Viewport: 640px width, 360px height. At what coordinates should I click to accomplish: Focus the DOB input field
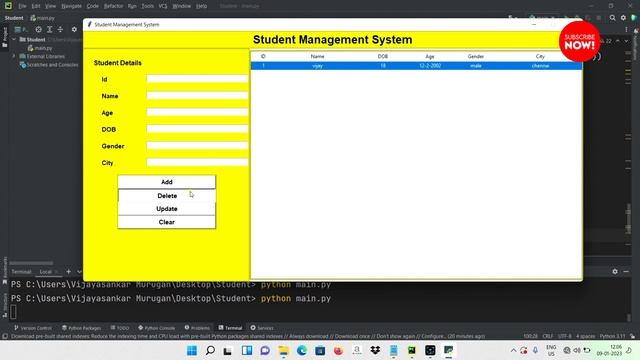197,129
